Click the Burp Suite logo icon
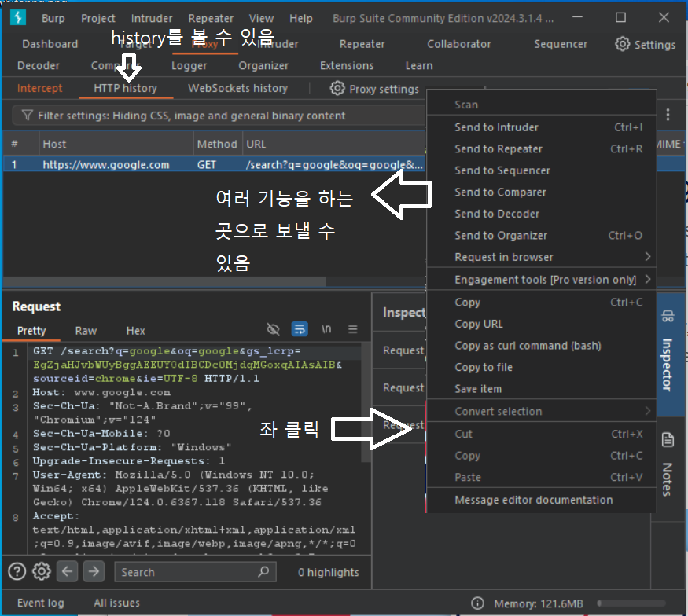The width and height of the screenshot is (688, 616). (x=18, y=18)
